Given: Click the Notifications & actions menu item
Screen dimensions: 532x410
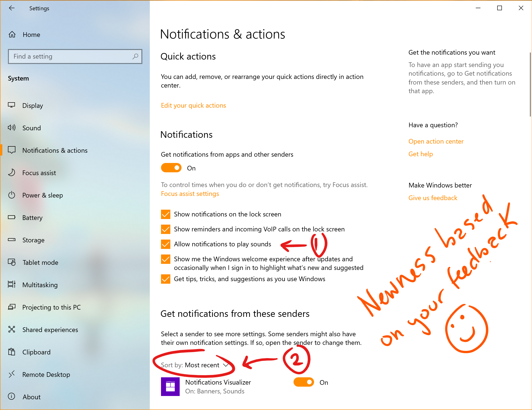Looking at the screenshot, I should (x=56, y=150).
